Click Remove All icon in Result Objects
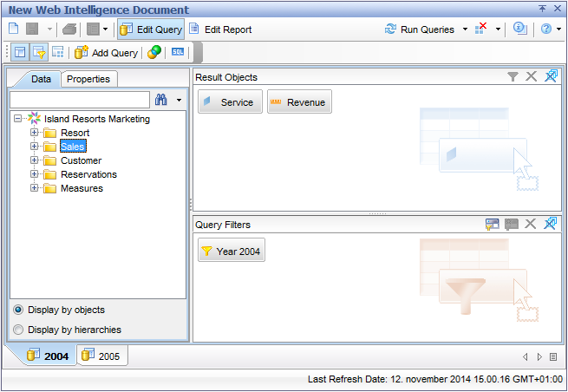568x392 pixels. pos(532,77)
